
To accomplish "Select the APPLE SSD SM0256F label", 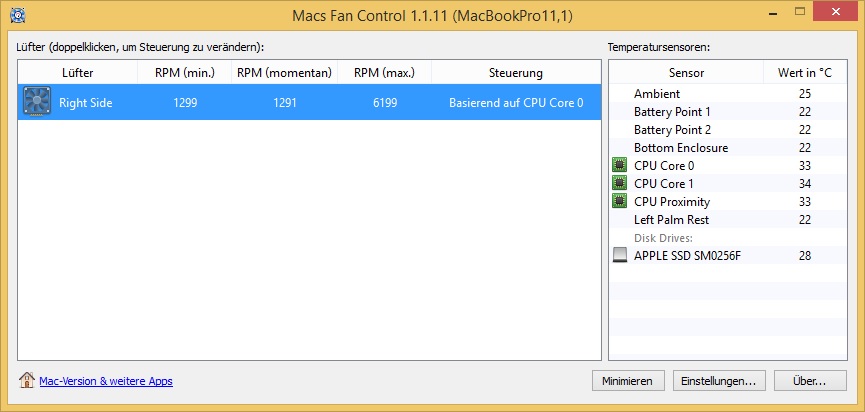I will coord(687,256).
